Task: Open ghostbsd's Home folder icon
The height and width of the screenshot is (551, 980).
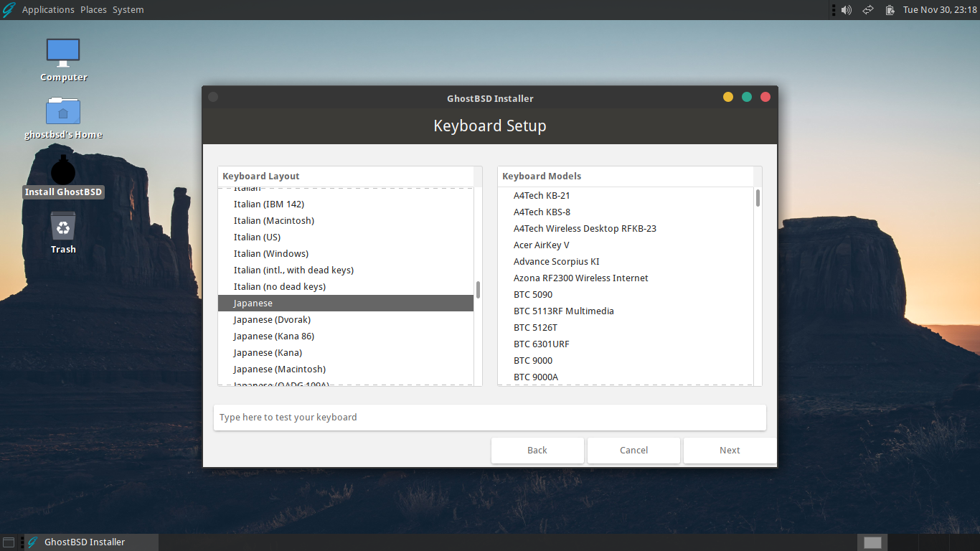Action: [63, 110]
